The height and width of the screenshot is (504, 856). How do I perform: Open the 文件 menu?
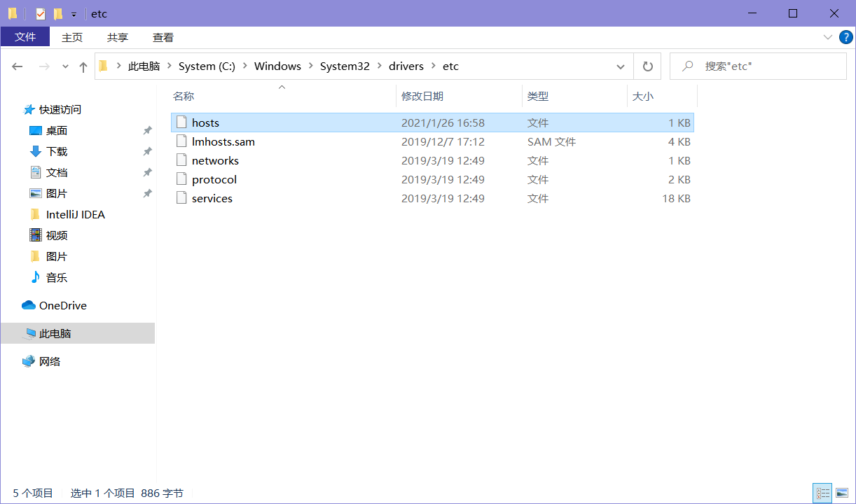25,37
